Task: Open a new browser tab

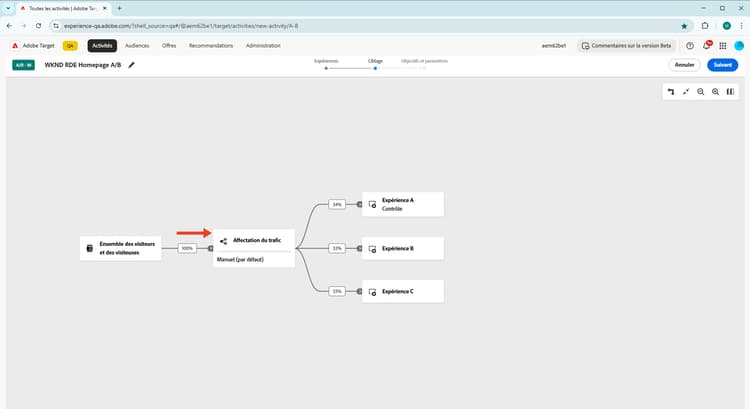Action: [120, 8]
